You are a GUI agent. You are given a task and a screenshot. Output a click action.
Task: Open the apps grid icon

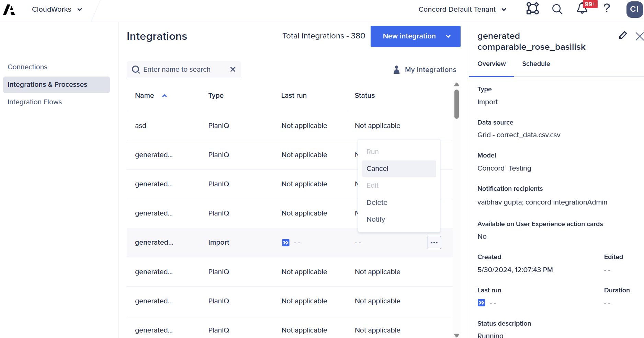point(532,9)
